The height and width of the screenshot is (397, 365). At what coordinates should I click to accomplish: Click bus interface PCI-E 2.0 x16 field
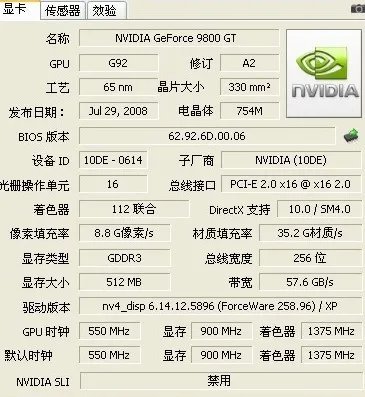click(291, 184)
